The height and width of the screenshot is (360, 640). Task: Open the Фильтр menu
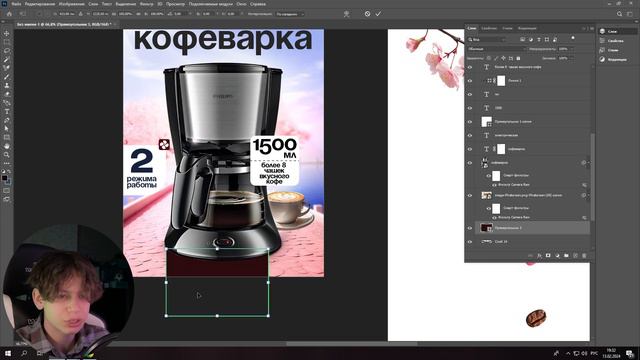tap(147, 4)
